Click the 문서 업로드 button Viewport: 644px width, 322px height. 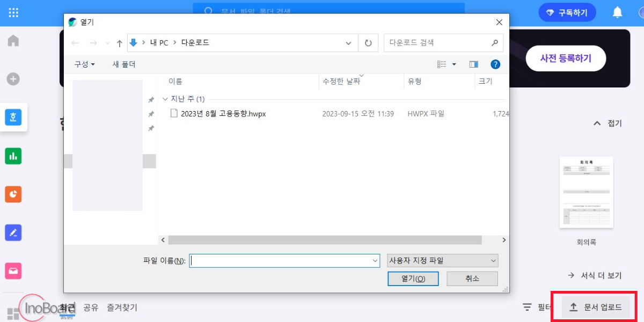596,307
